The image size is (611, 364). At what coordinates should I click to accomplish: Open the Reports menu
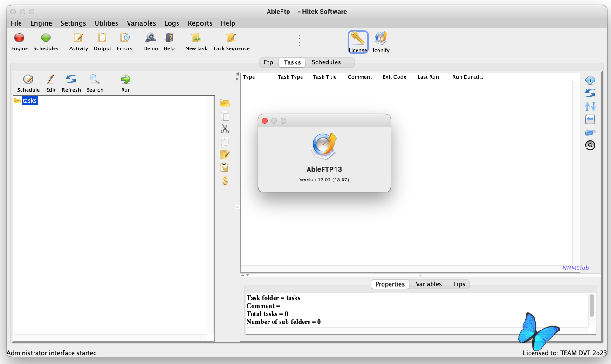(x=200, y=23)
